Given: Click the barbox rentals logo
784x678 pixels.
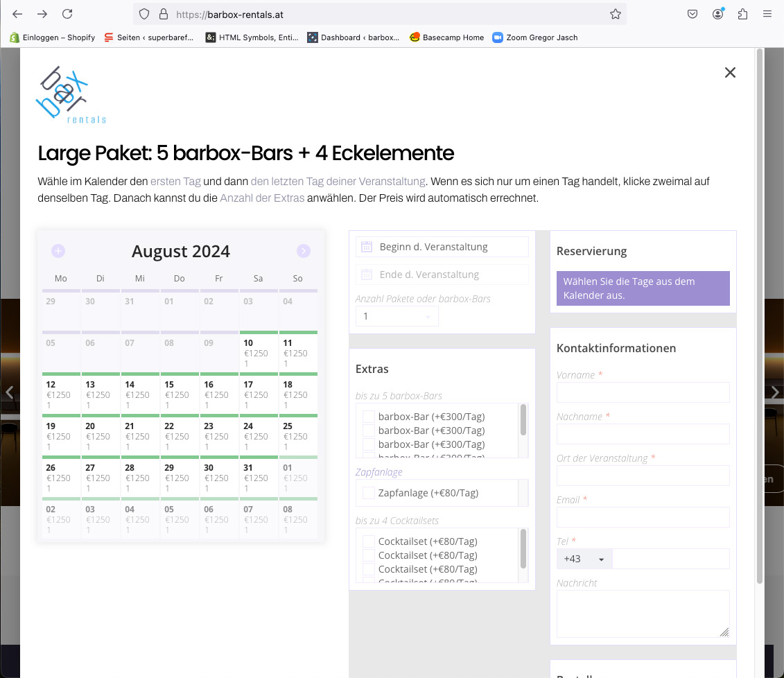Looking at the screenshot, I should tap(71, 95).
